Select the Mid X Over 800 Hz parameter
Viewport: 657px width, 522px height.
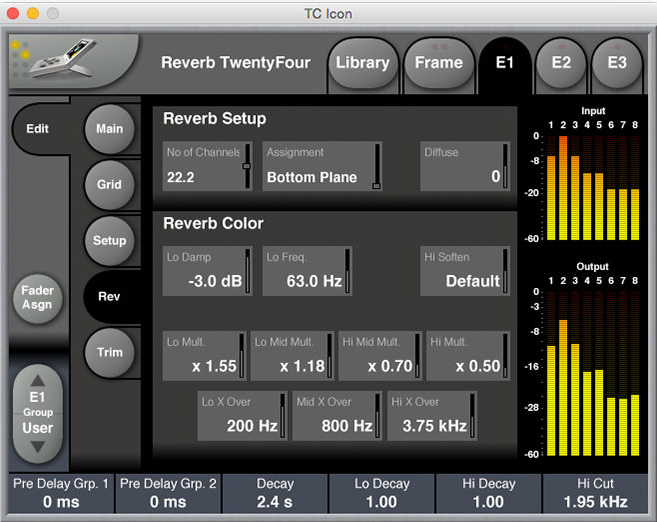tap(337, 416)
